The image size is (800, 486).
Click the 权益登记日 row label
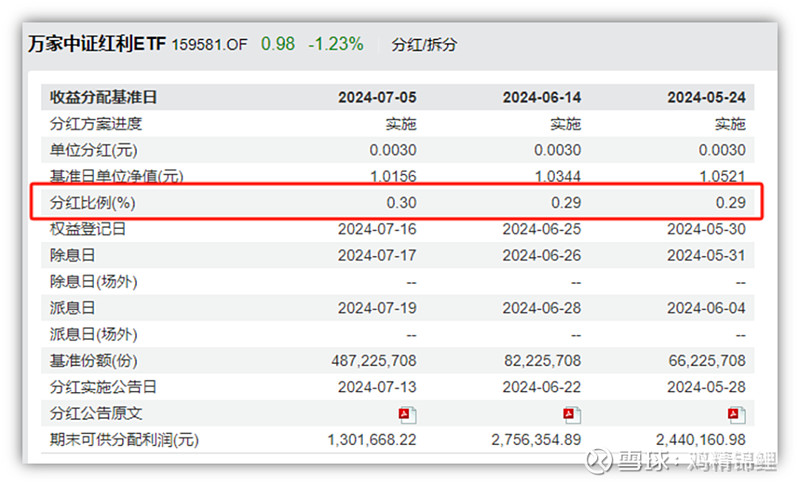[x=88, y=229]
